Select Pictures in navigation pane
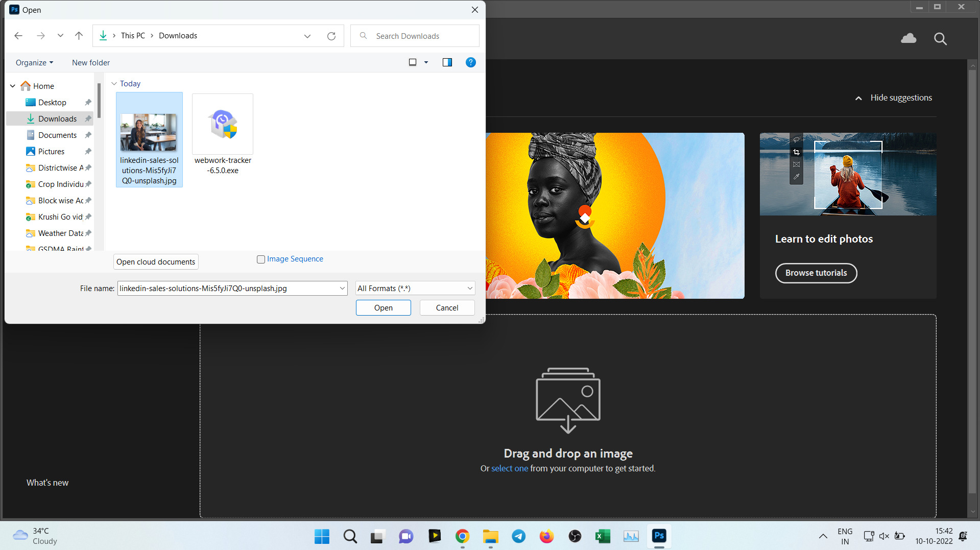Image resolution: width=980 pixels, height=550 pixels. (51, 151)
